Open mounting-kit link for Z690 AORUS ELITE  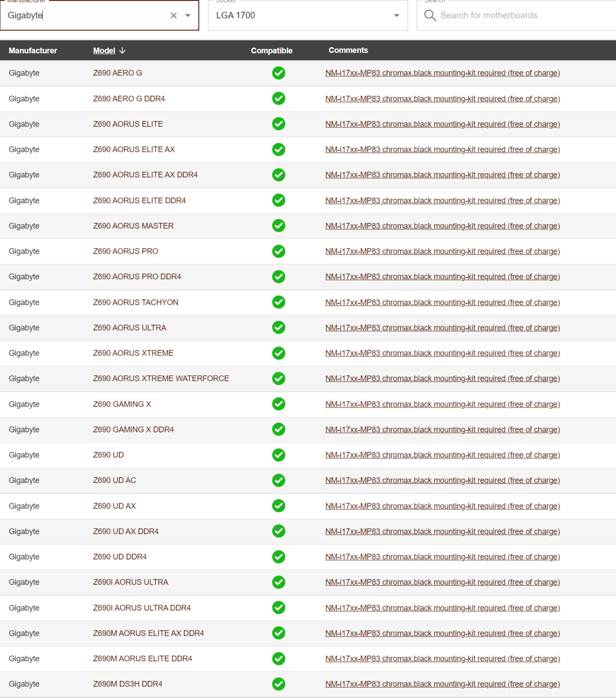click(443, 124)
